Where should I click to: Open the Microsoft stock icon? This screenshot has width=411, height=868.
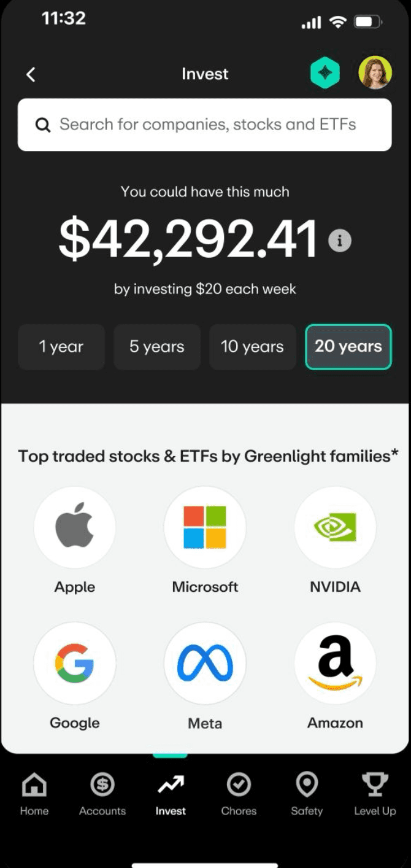pyautogui.click(x=205, y=528)
